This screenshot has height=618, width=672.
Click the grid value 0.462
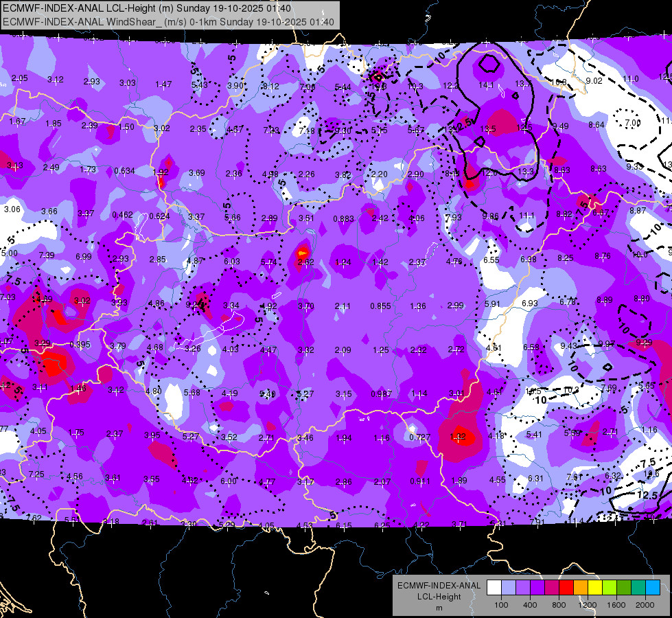[x=122, y=215]
